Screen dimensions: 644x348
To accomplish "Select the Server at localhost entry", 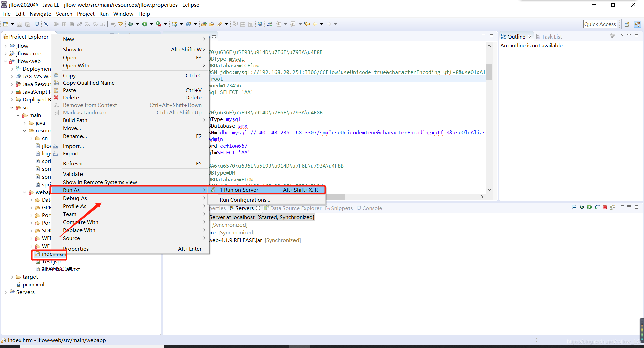I will [262, 217].
